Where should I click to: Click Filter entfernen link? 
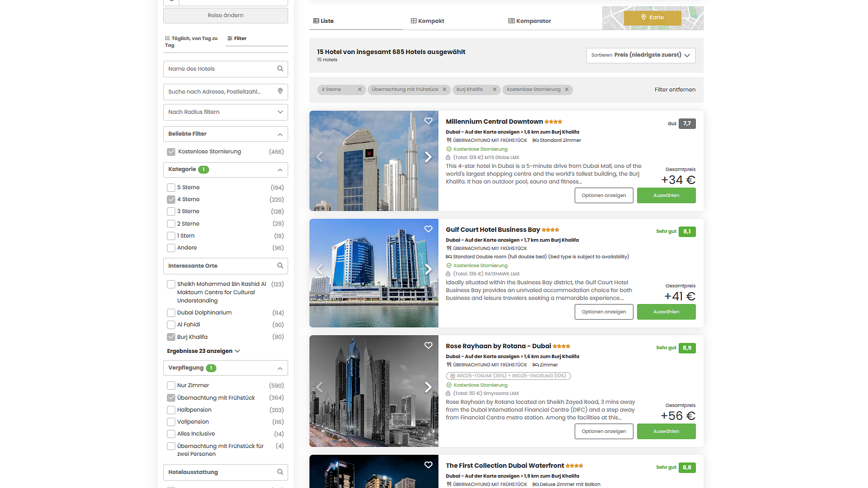click(x=675, y=89)
